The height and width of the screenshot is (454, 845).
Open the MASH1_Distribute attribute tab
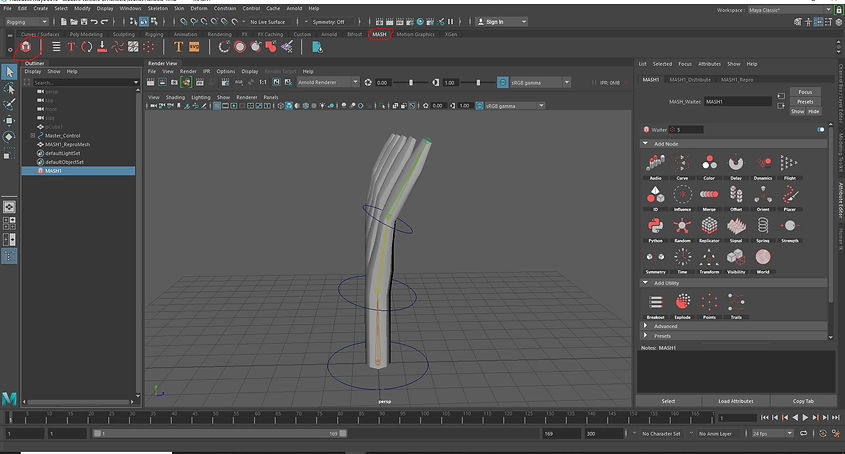tap(690, 80)
